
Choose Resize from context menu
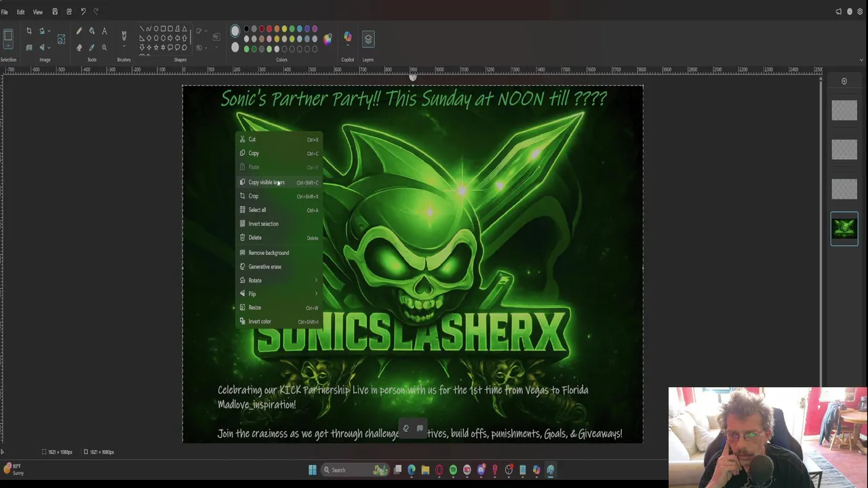(x=279, y=308)
